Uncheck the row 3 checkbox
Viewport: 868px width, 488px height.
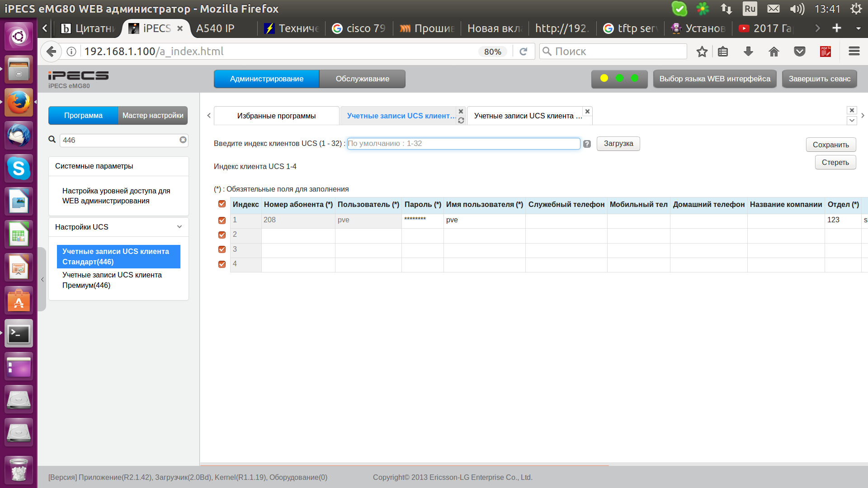pos(222,249)
